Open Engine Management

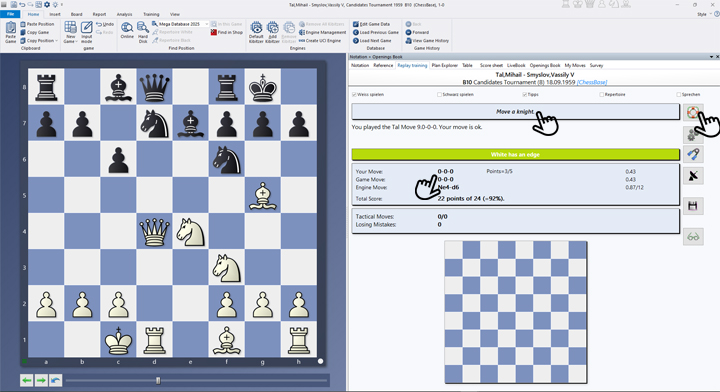322,32
